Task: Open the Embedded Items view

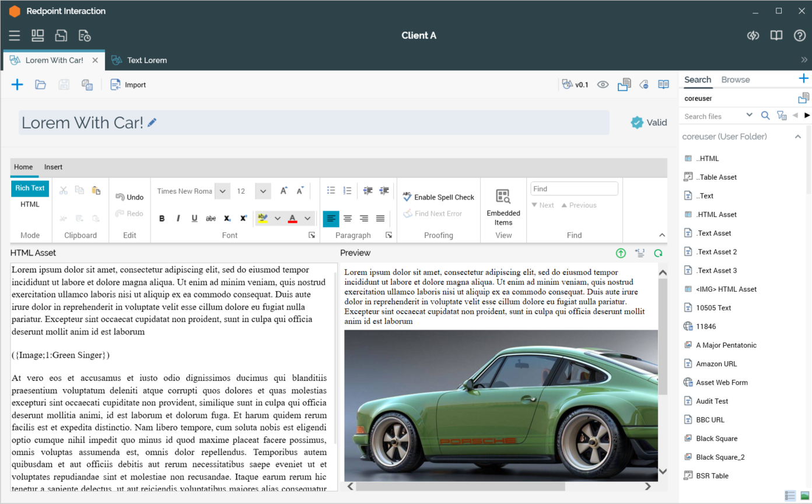Action: coord(503,206)
